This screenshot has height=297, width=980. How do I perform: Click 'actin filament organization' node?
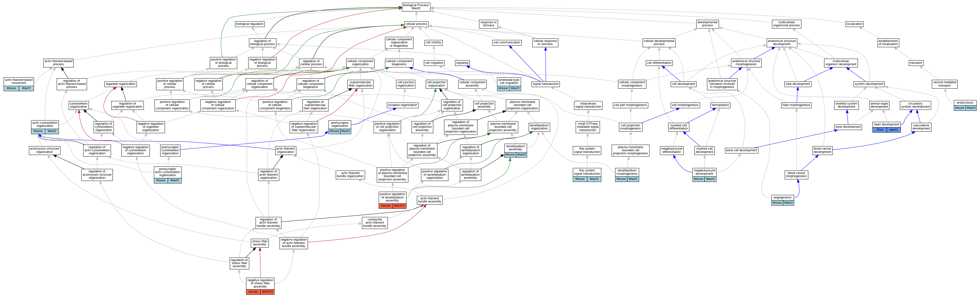coord(285,151)
